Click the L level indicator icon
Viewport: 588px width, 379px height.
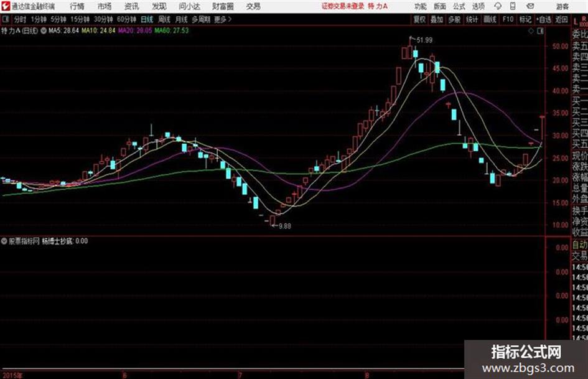click(576, 21)
